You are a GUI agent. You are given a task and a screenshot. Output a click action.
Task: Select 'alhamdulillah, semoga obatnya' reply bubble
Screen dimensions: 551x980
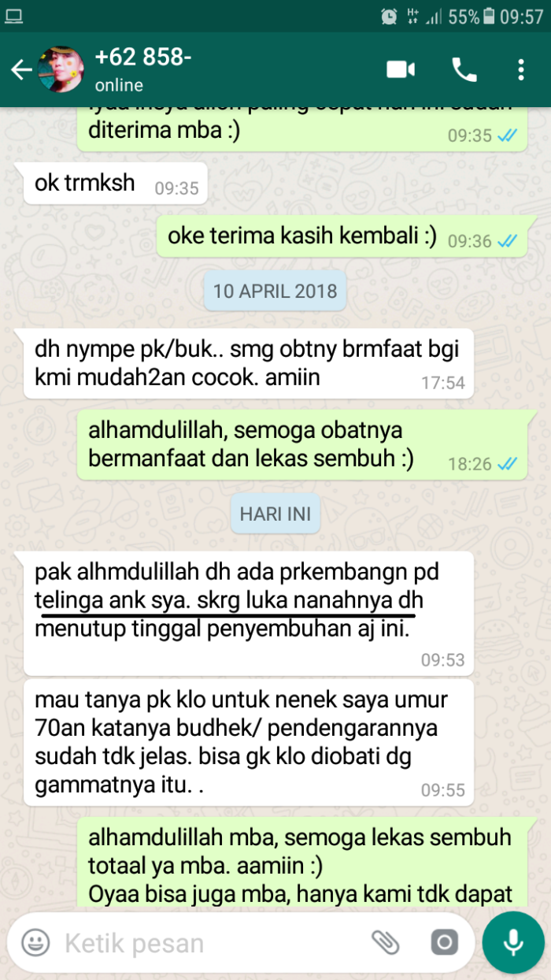pyautogui.click(x=307, y=444)
